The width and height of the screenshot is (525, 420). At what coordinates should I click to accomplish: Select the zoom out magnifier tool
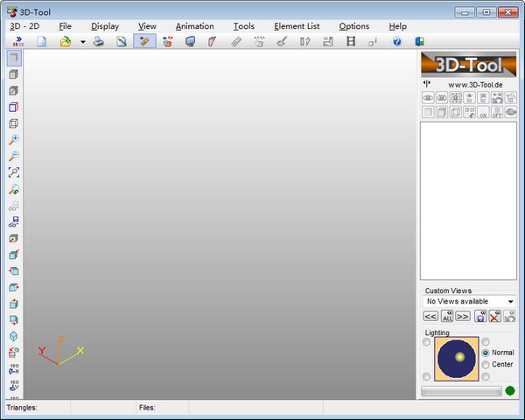[x=13, y=157]
